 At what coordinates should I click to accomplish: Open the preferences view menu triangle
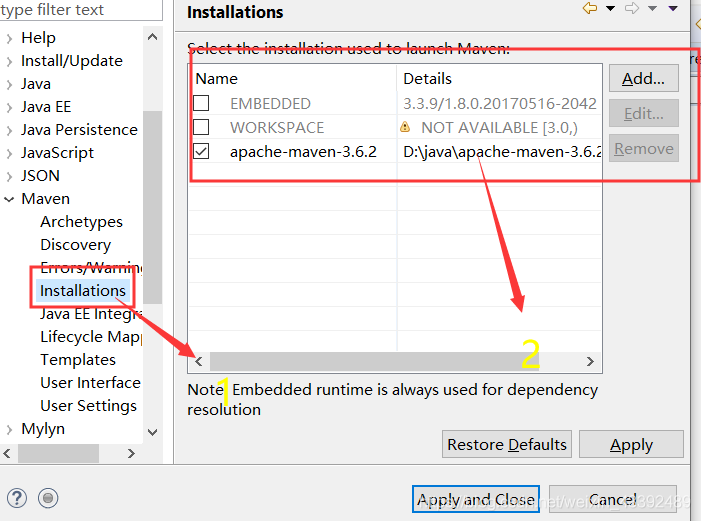click(673, 8)
